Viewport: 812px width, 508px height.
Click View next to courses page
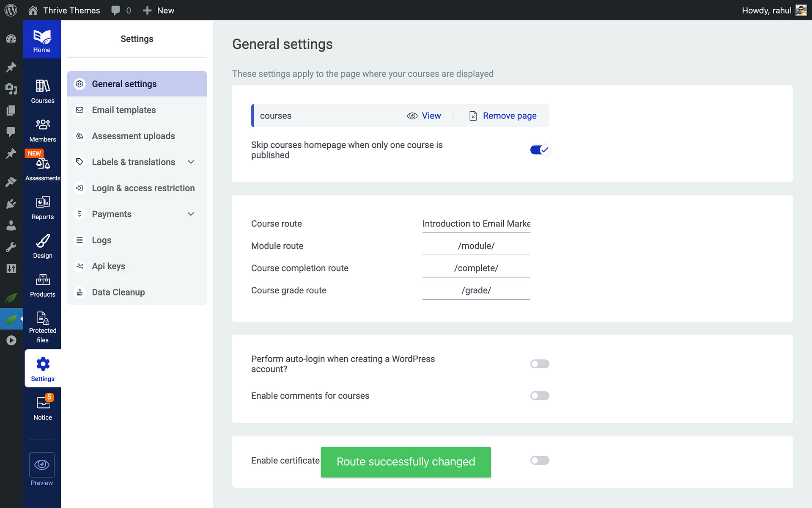[x=431, y=116]
